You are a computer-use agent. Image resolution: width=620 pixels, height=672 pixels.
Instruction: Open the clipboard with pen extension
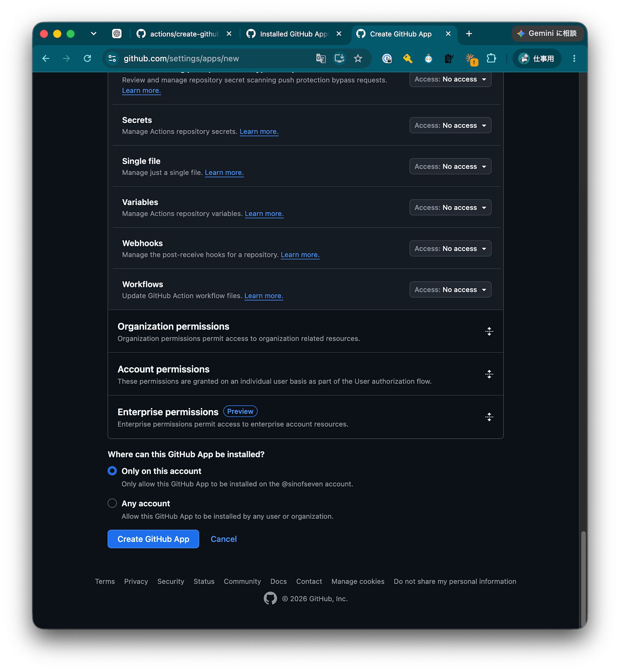pyautogui.click(x=449, y=58)
